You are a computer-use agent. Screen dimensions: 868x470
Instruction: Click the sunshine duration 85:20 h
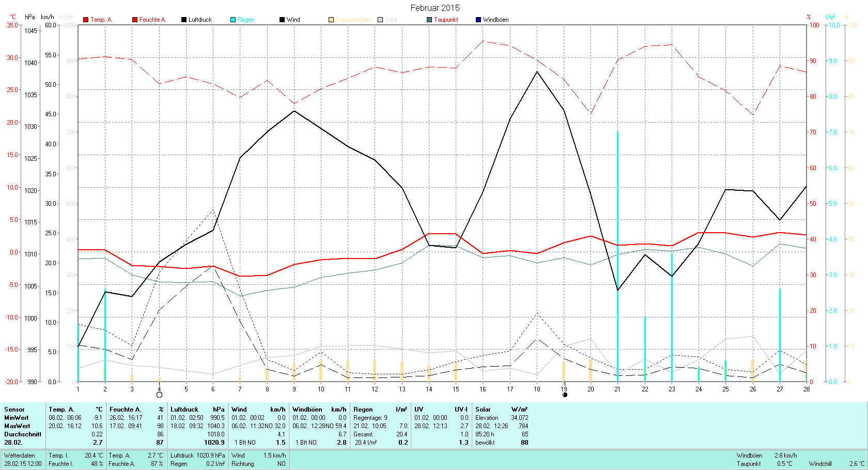(x=485, y=434)
